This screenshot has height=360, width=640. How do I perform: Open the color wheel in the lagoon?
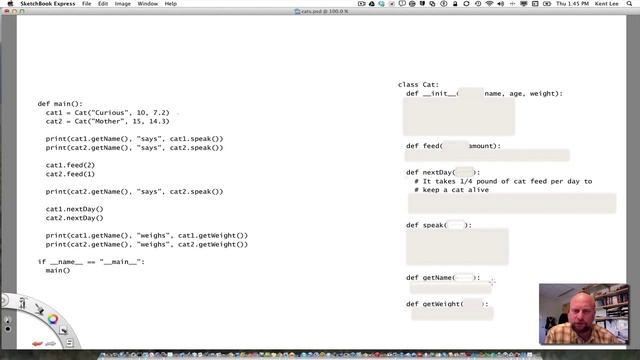point(53,319)
